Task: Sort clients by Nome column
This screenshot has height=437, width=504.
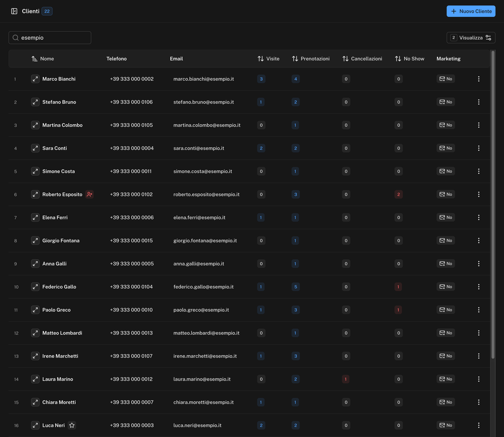Action: [43, 59]
